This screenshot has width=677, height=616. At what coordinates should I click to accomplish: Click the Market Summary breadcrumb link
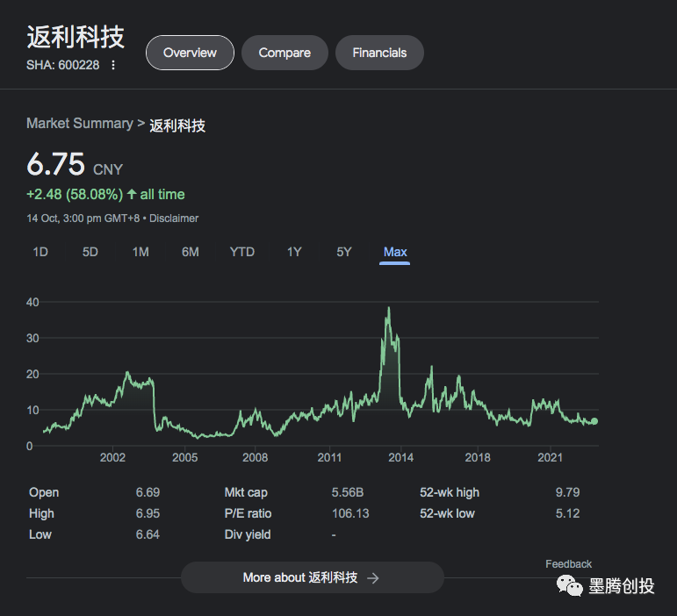point(79,124)
